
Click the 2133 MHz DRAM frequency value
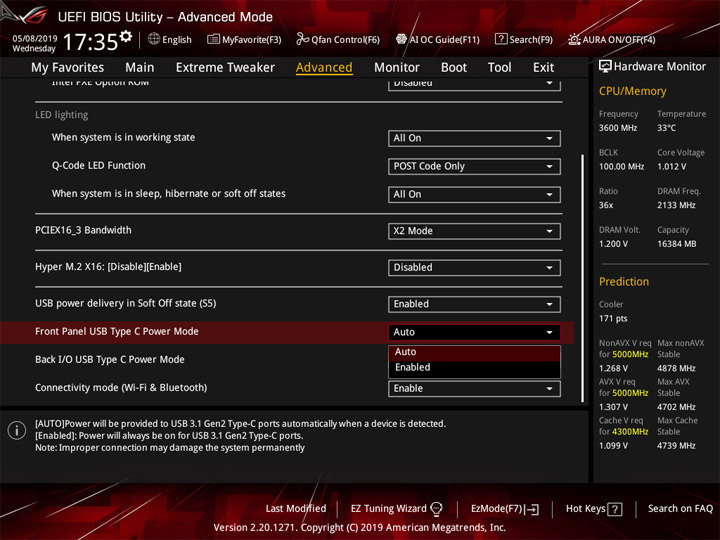[x=676, y=205]
